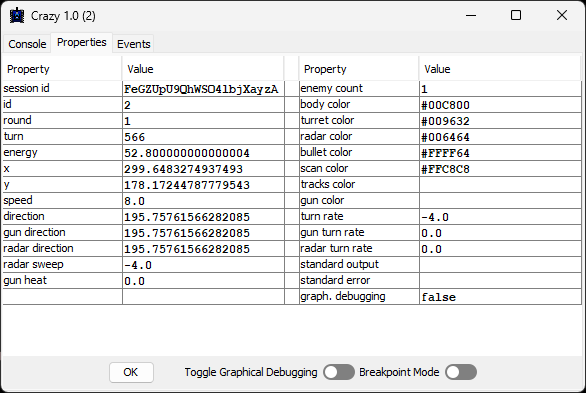Minimize the Crazy 1.0 window
This screenshot has width=586, height=393.
click(471, 16)
